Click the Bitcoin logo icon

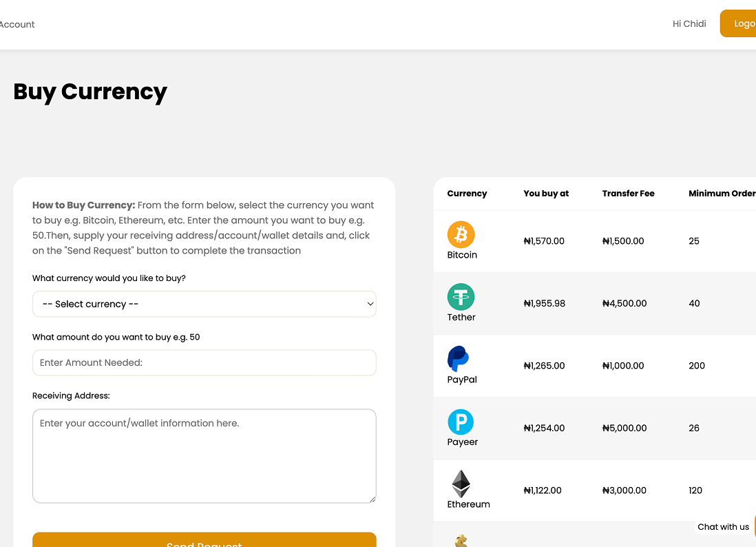(461, 234)
